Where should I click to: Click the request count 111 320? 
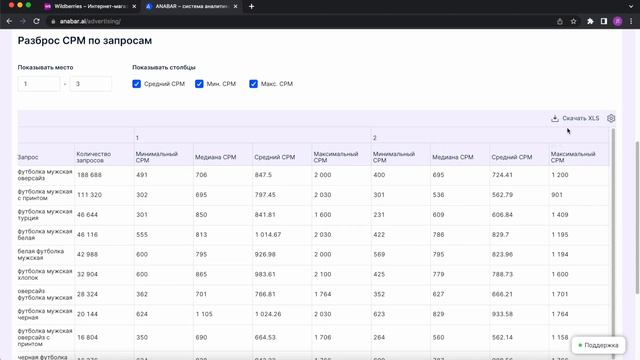tap(89, 195)
